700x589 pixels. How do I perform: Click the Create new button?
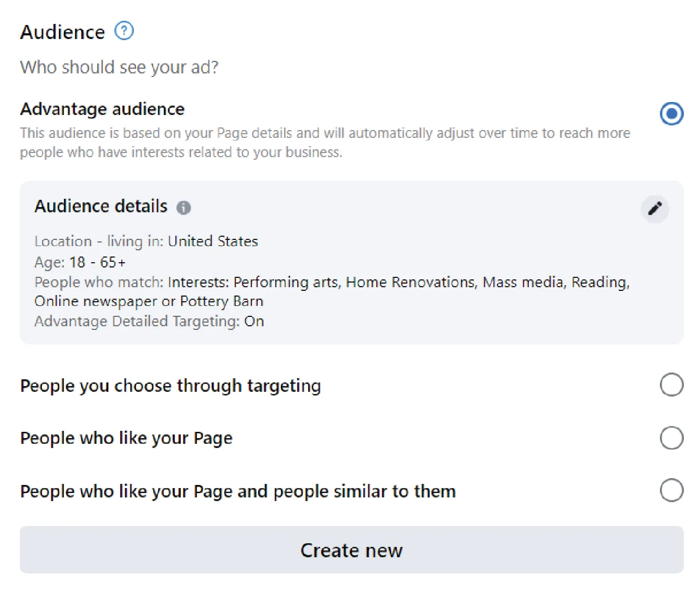tap(352, 550)
